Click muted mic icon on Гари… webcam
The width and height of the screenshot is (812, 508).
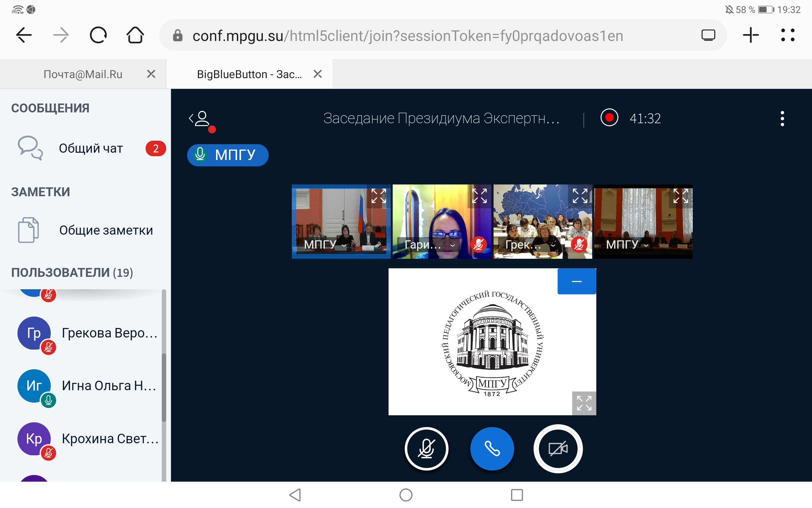tap(479, 244)
